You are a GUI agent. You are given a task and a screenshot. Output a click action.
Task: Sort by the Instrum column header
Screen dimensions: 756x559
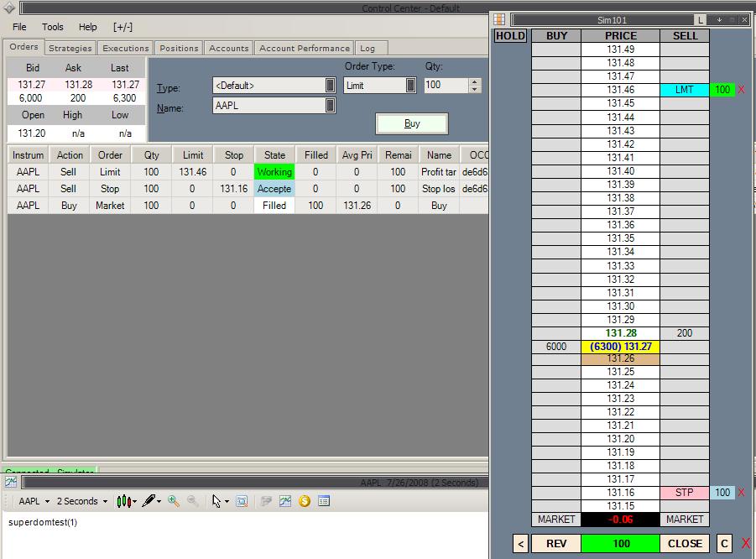[28, 155]
